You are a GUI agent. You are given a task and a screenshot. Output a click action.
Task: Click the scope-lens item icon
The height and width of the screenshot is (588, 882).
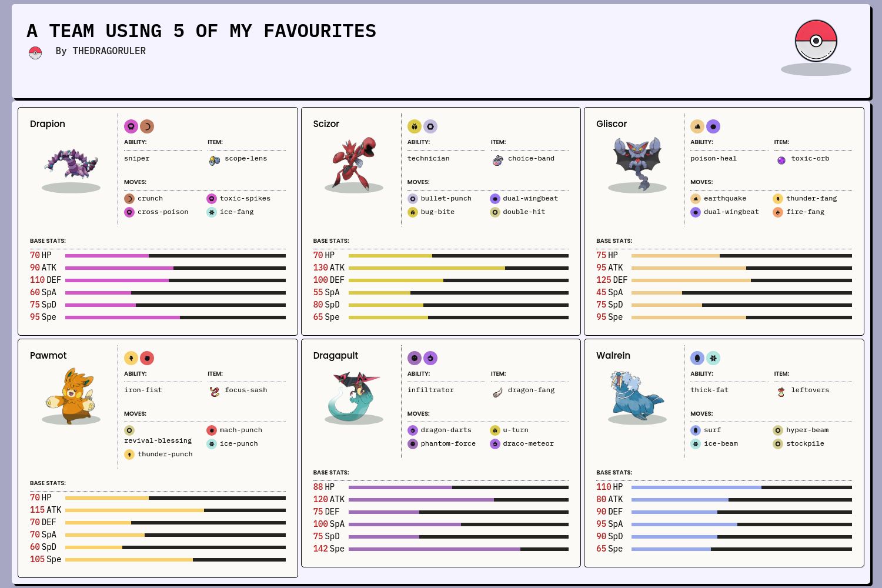(x=215, y=160)
